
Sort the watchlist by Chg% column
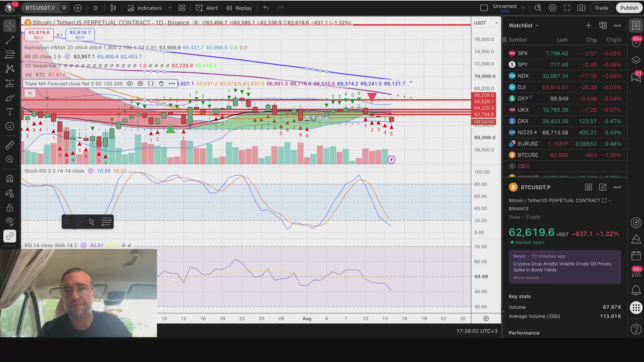click(614, 40)
